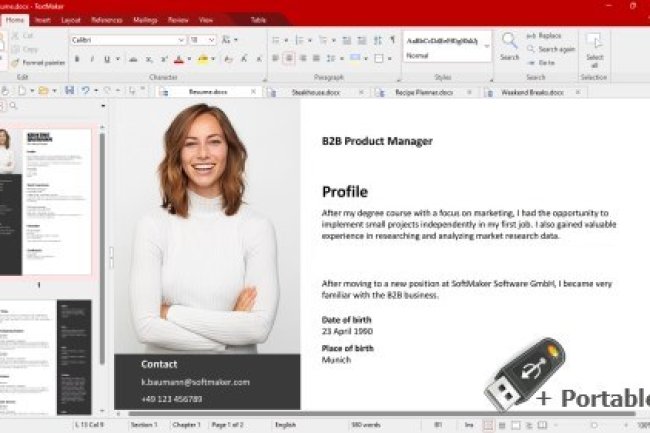Toggle Ins insert mode in the status bar
The image size is (650, 433).
click(x=468, y=425)
